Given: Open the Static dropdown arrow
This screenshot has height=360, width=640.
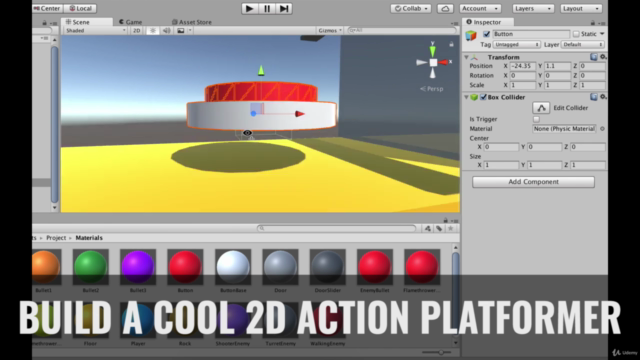Looking at the screenshot, I should pyautogui.click(x=602, y=34).
